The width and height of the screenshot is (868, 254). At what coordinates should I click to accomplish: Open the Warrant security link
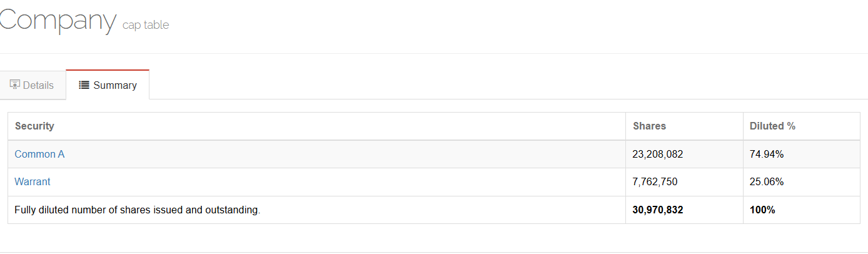(x=33, y=182)
